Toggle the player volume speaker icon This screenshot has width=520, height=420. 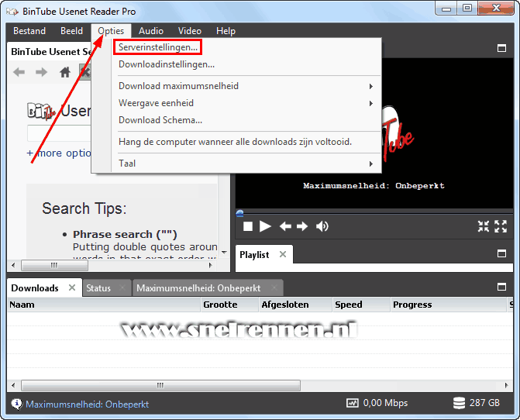tap(322, 226)
